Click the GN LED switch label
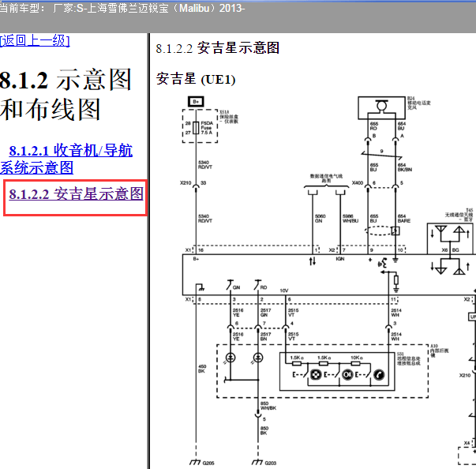The width and height of the screenshot is (476, 469). point(237,287)
